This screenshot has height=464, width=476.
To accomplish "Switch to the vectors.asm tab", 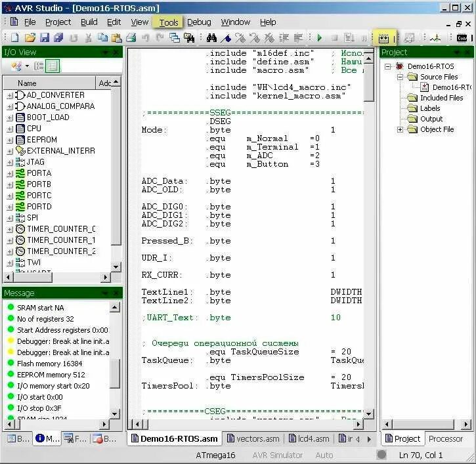I will point(253,439).
